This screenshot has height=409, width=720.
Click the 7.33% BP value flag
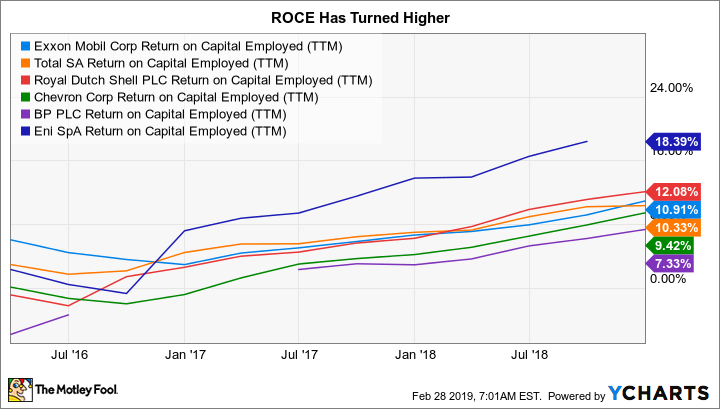coord(676,263)
